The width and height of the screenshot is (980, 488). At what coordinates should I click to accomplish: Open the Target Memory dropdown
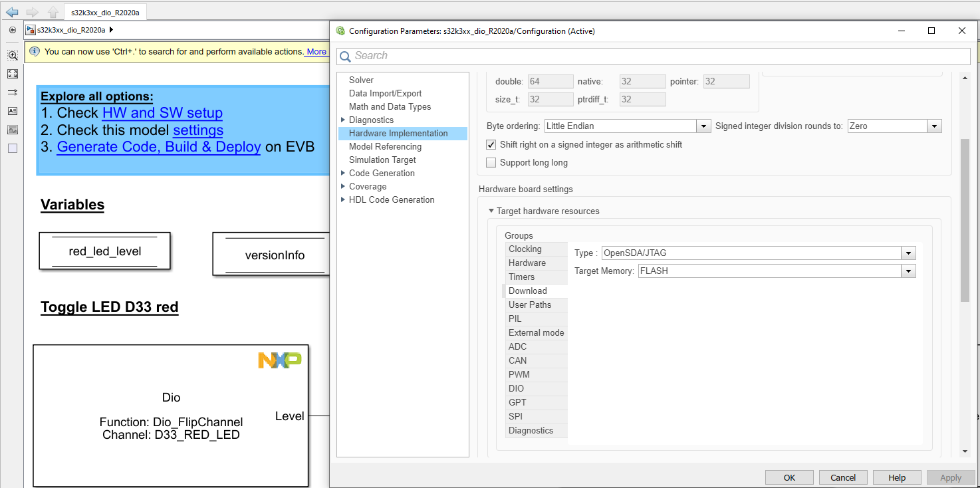click(908, 271)
